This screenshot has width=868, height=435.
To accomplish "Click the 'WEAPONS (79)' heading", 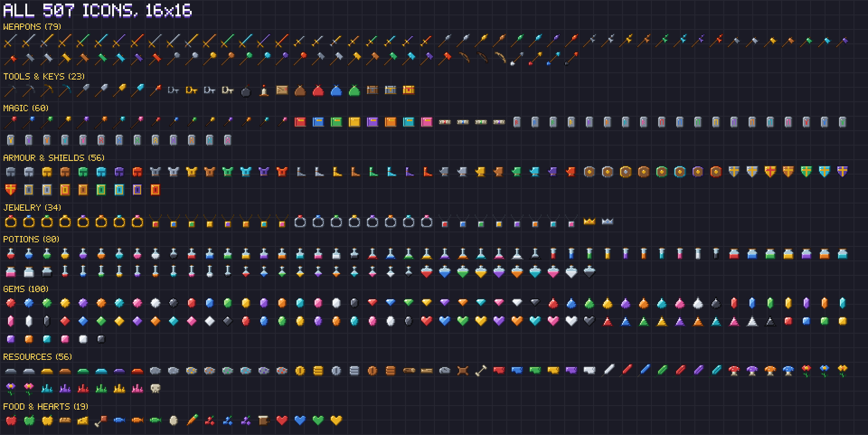I will pyautogui.click(x=32, y=27).
